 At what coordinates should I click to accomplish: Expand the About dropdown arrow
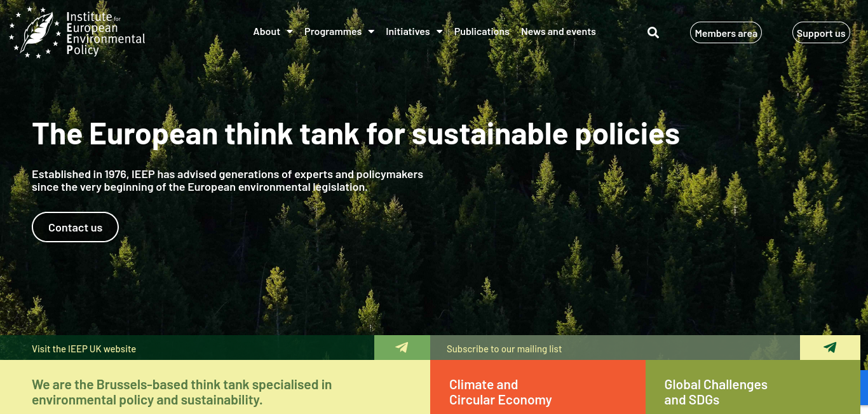290,32
